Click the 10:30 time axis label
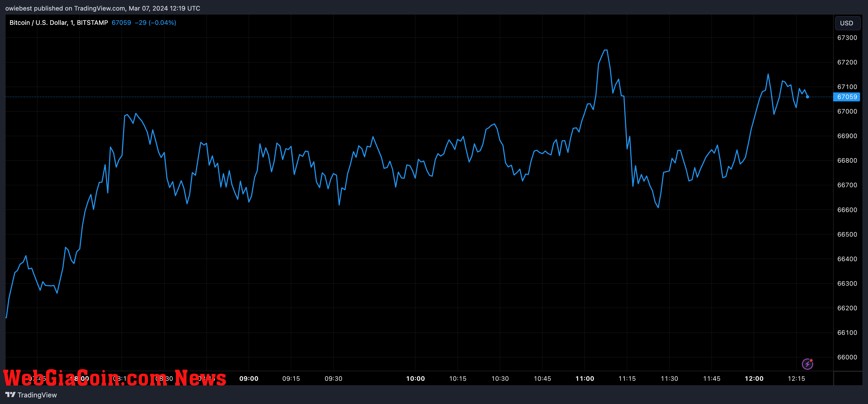The height and width of the screenshot is (404, 868). pos(500,379)
